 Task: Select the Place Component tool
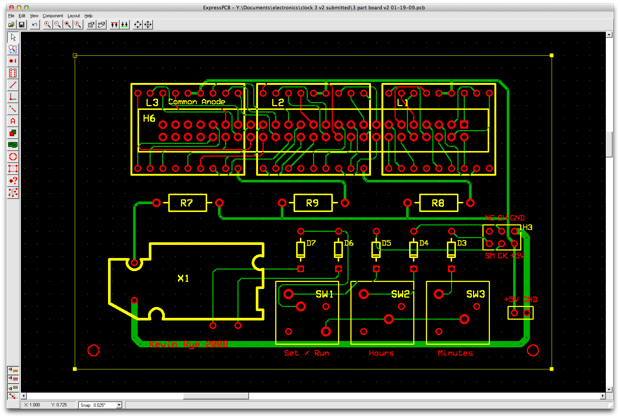[13, 73]
